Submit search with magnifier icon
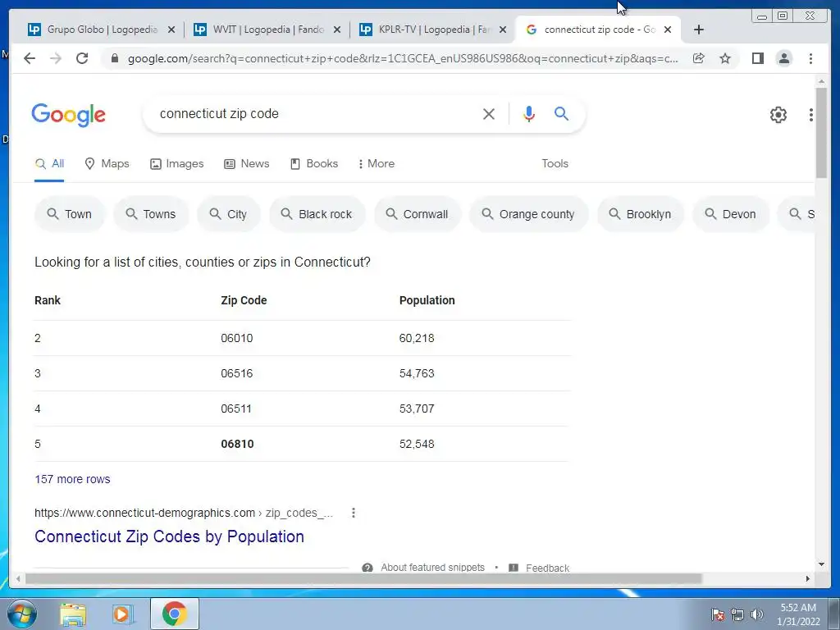This screenshot has width=840, height=630. (561, 113)
